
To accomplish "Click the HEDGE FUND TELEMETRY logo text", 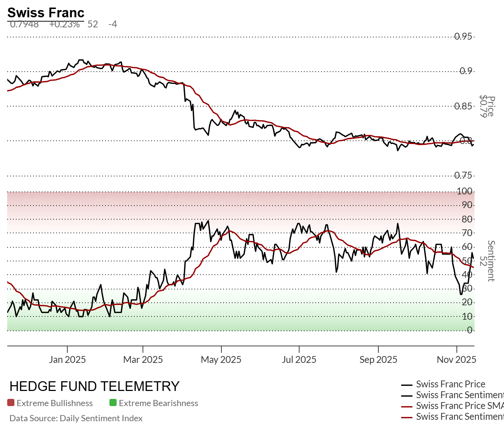I will click(x=94, y=386).
